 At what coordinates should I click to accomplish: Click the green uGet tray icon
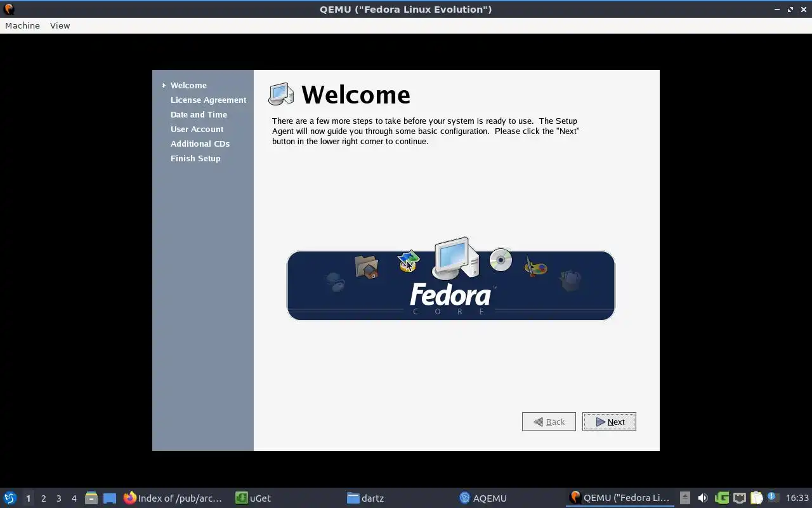(x=721, y=498)
